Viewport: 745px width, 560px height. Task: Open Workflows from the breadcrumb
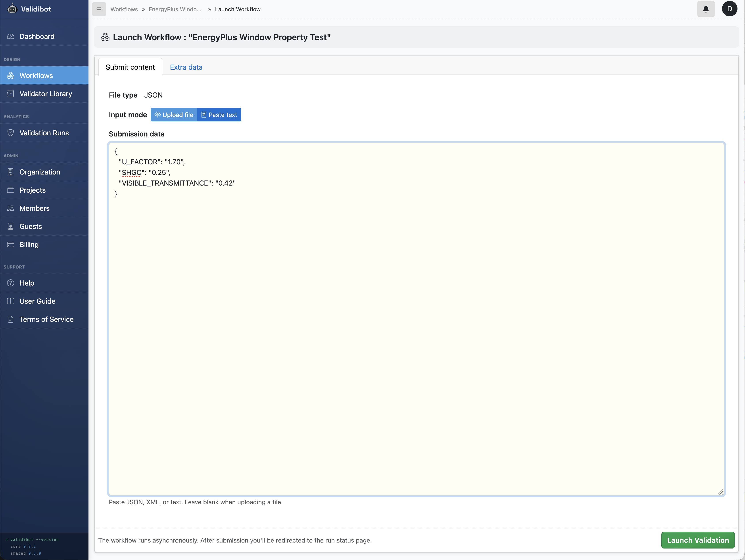pos(124,9)
